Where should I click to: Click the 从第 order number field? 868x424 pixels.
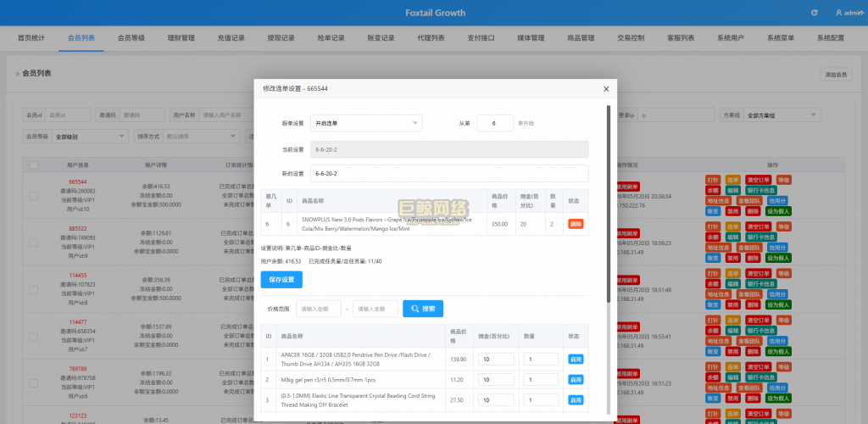[x=495, y=123]
